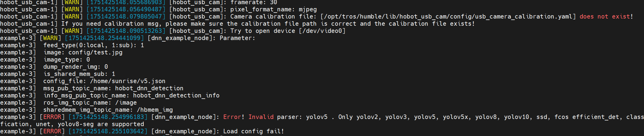Image resolution: width=644 pixels, height=136 pixels.
Task: Click the ros_img_topic_name /image value
Action: pos(126,103)
